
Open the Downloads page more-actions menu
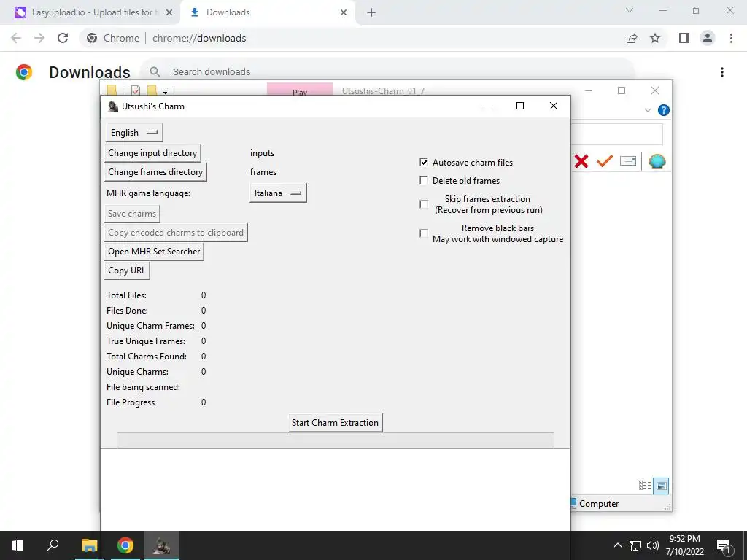pyautogui.click(x=722, y=72)
